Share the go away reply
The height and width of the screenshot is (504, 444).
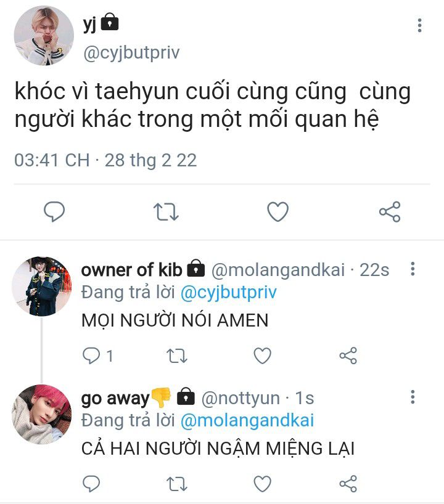pos(348,484)
